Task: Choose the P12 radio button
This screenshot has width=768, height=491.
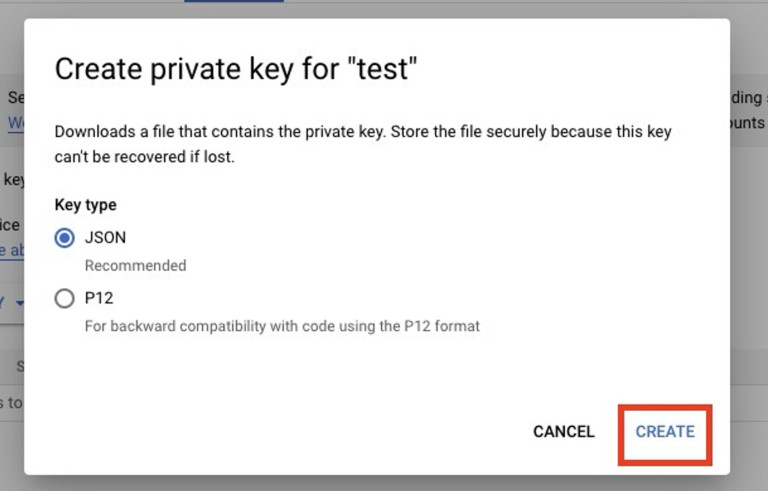Action: (x=65, y=298)
